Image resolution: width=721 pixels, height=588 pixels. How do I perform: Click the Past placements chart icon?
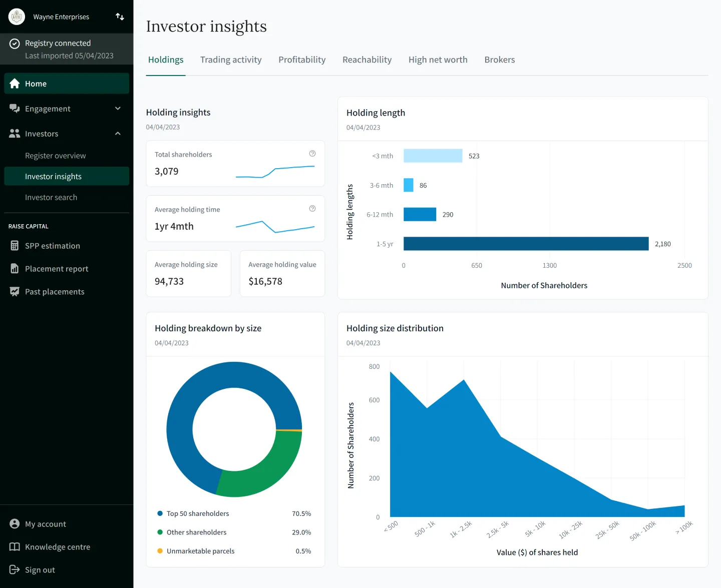[x=15, y=292]
